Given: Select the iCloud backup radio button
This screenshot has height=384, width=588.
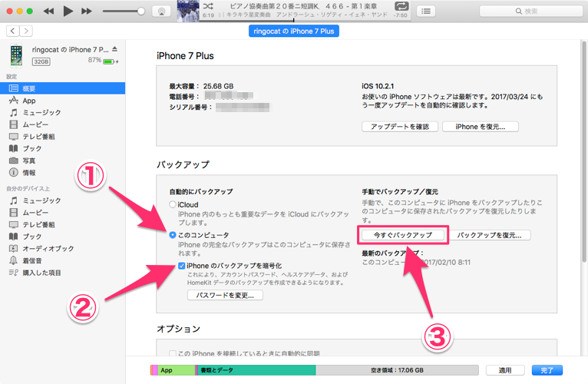Looking at the screenshot, I should pos(173,205).
